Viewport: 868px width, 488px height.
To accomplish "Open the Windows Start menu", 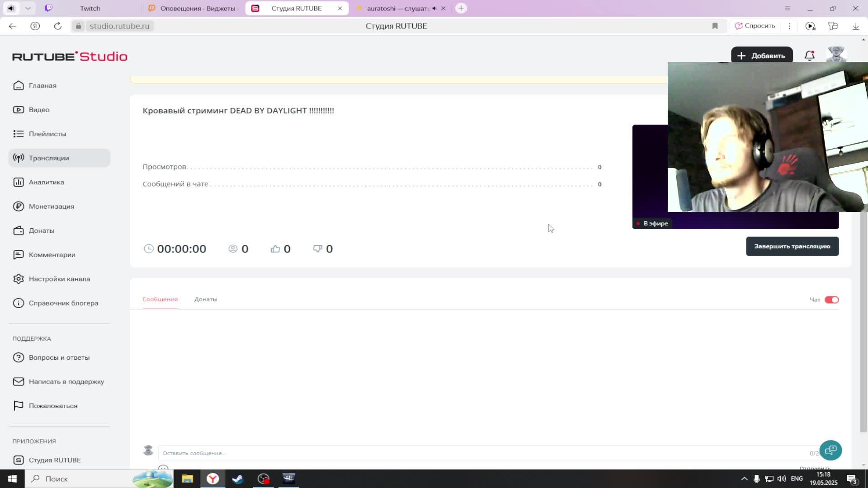I will coord(12,479).
